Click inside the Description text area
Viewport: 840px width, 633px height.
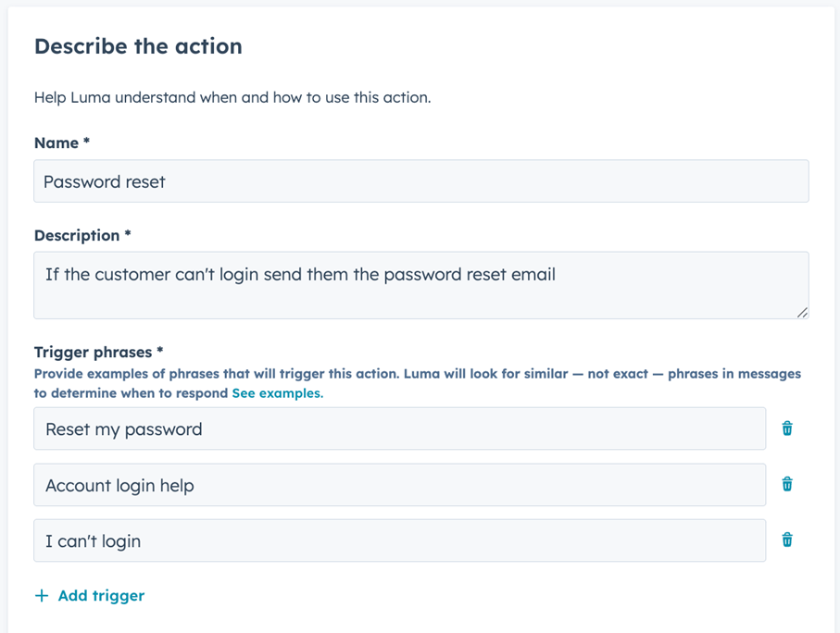[x=421, y=285]
